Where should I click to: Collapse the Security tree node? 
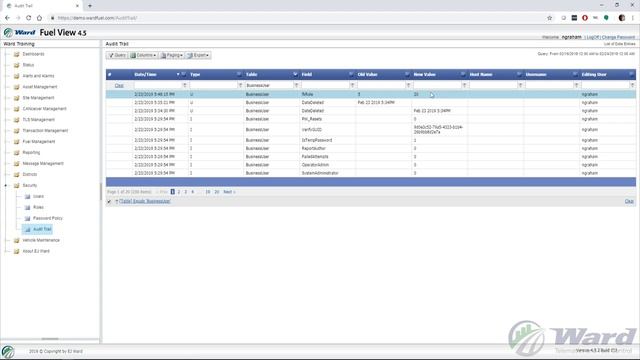click(6, 185)
